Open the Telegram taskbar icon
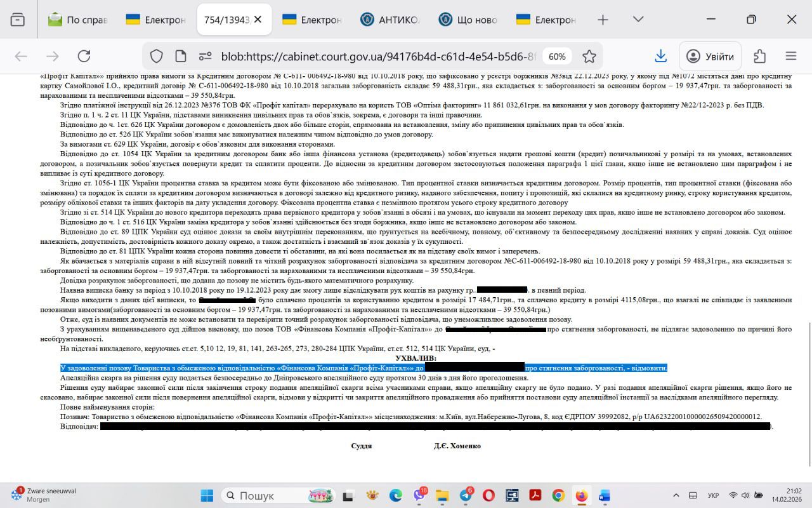The width and height of the screenshot is (812, 508). pyautogui.click(x=464, y=497)
